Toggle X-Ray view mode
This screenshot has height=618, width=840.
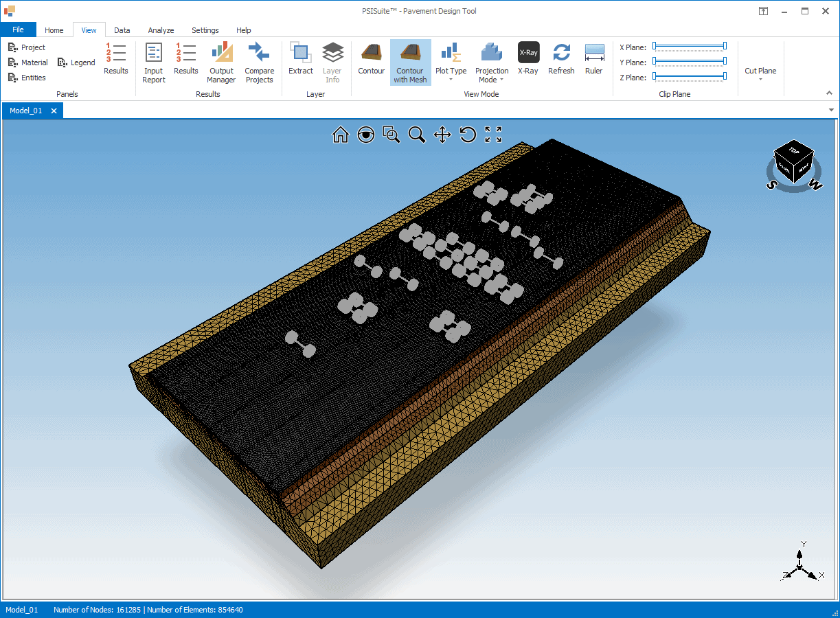(528, 59)
